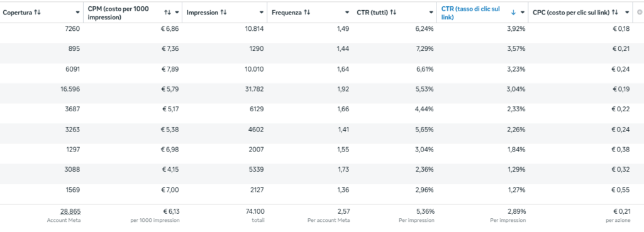Viewport: 644px width, 232px height.
Task: Sort CTR (tutti) column arrows icon
Action: point(393,13)
